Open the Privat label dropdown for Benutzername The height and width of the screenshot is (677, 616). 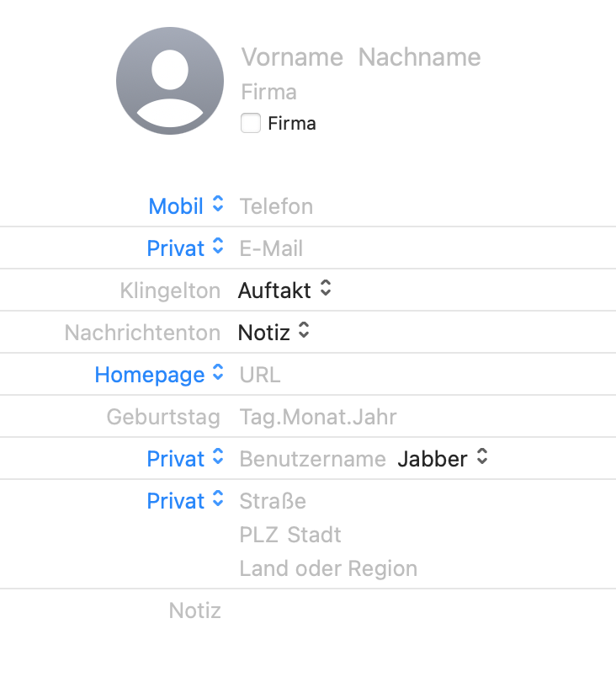186,459
